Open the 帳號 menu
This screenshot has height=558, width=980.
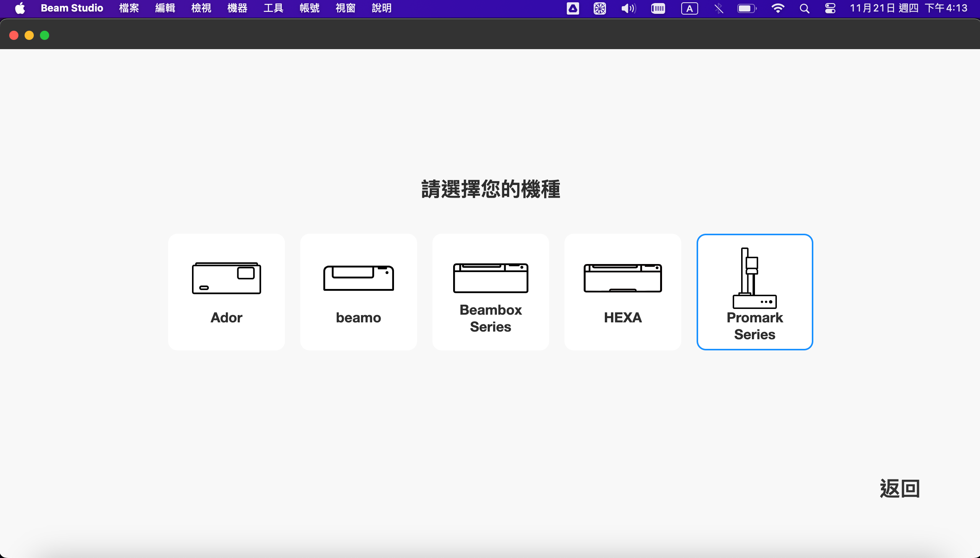[310, 8]
